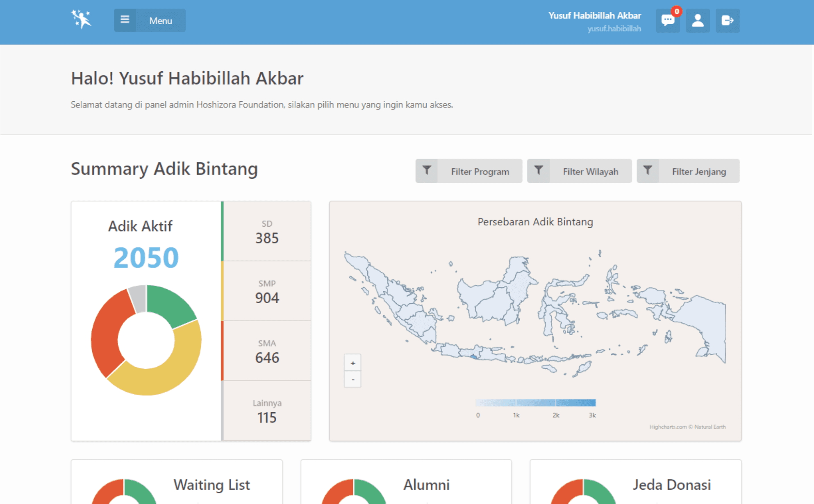814x504 pixels.
Task: Click the Waiting List card title
Action: tap(211, 485)
